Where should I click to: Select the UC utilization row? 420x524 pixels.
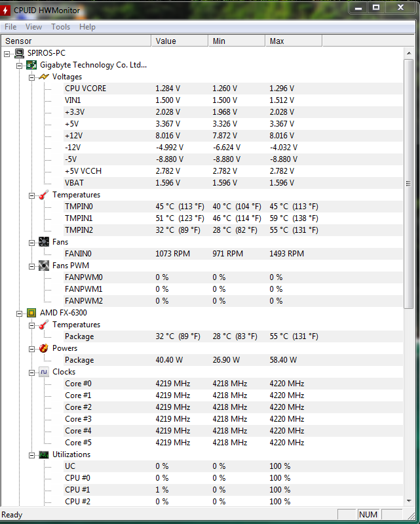click(233, 466)
